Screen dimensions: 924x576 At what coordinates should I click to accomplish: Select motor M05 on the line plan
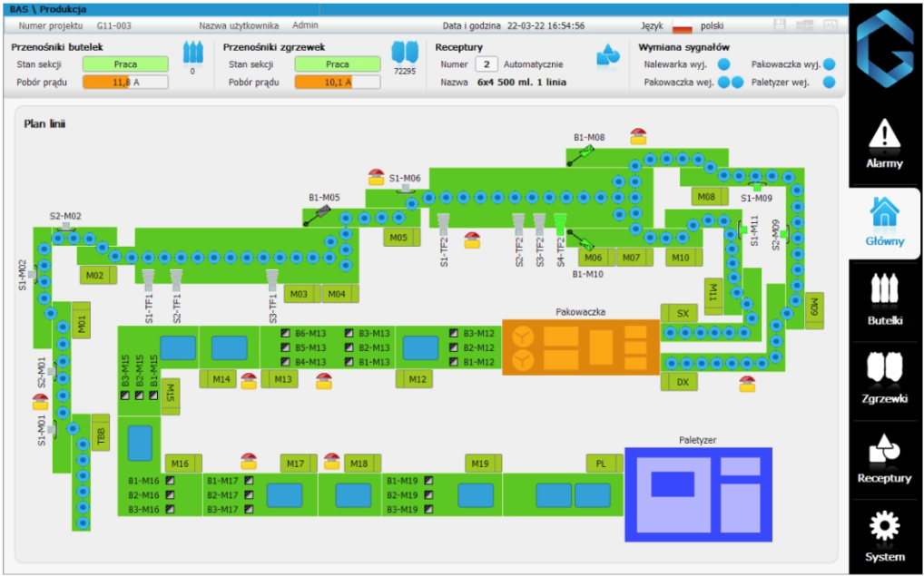401,238
